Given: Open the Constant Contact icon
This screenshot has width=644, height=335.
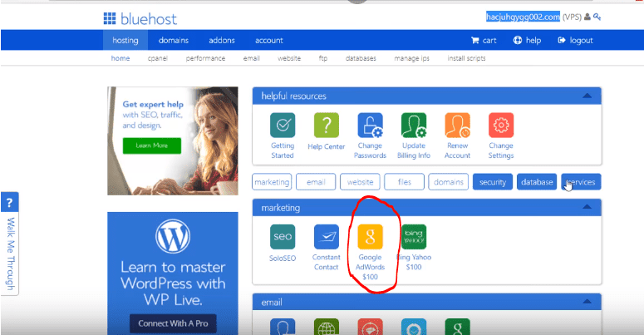Looking at the screenshot, I should point(327,237).
